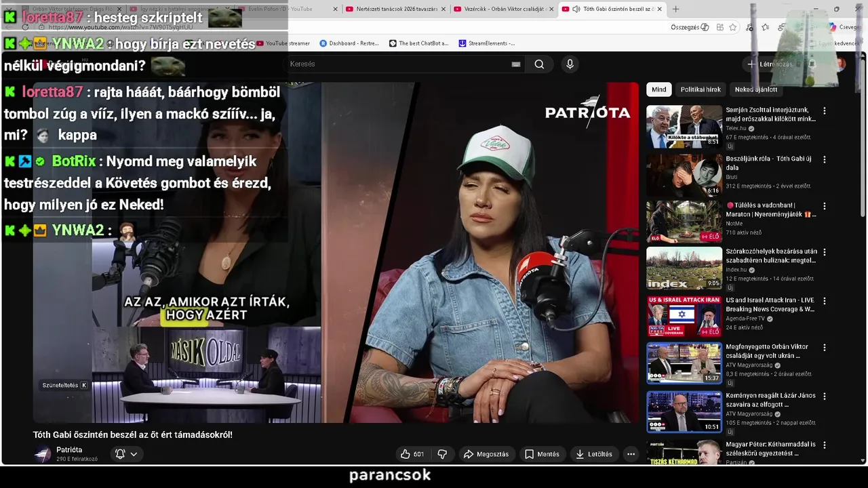Click the ATV Magyarország channel under Megfenyegette

click(750, 365)
